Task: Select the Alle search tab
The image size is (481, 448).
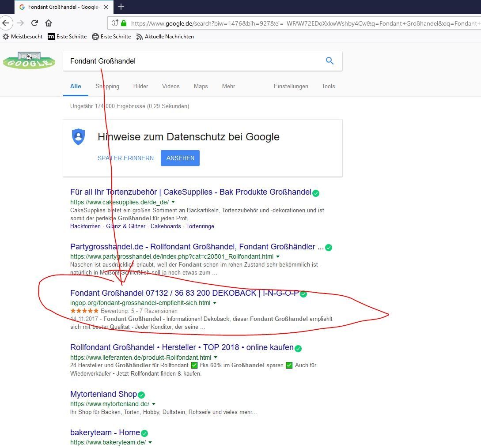Action: click(x=76, y=87)
